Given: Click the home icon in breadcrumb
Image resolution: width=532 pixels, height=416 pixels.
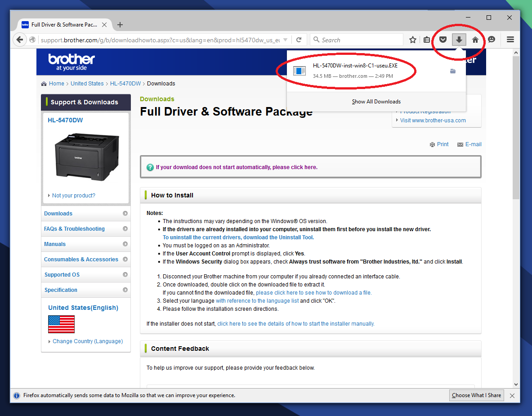Looking at the screenshot, I should click(x=44, y=84).
